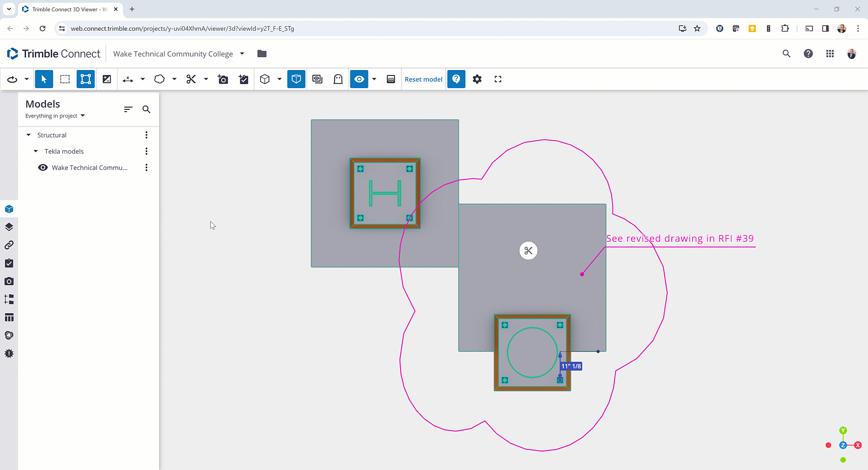Create a new ToDo from toolbar
Image resolution: width=868 pixels, height=470 pixels.
[244, 79]
